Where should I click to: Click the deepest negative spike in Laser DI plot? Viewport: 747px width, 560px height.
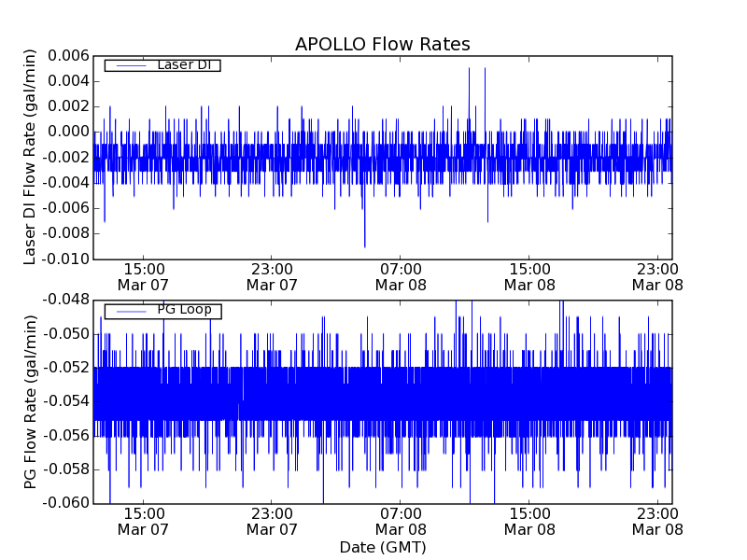click(364, 245)
